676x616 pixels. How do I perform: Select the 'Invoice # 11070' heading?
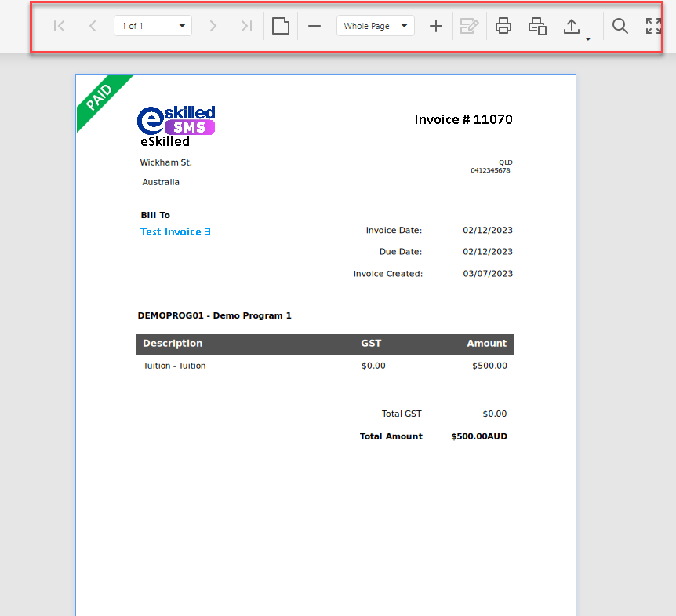click(463, 119)
